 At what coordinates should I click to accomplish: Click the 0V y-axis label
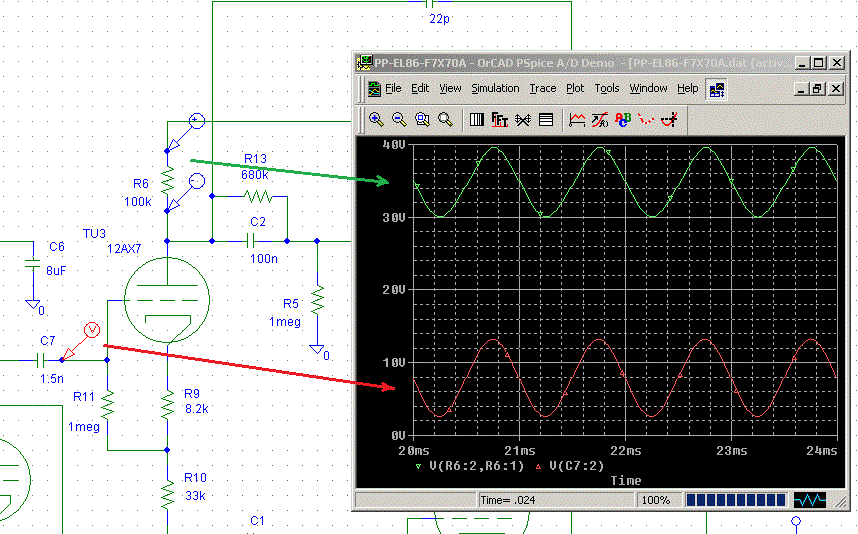(398, 436)
